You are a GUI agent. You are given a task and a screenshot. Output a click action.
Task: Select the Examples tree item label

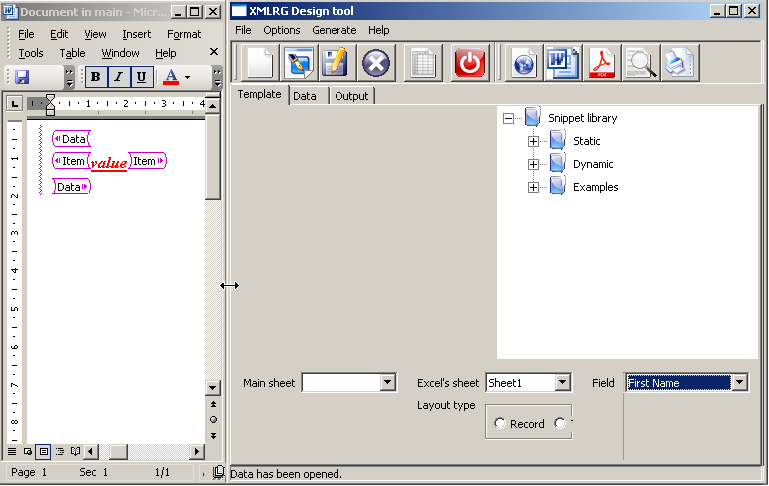tap(595, 187)
